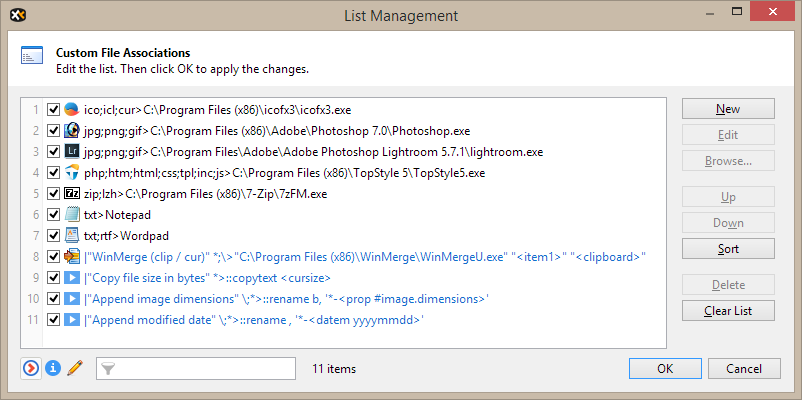Image resolution: width=802 pixels, height=400 pixels.
Task: Uncheck the txt>Notepad association checkbox
Action: [x=53, y=214]
